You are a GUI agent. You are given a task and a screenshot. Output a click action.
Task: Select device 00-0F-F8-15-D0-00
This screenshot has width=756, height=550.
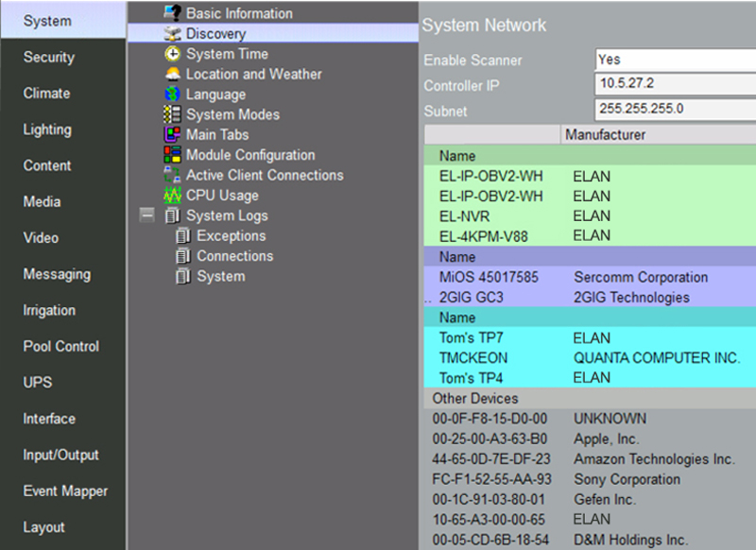click(590, 419)
